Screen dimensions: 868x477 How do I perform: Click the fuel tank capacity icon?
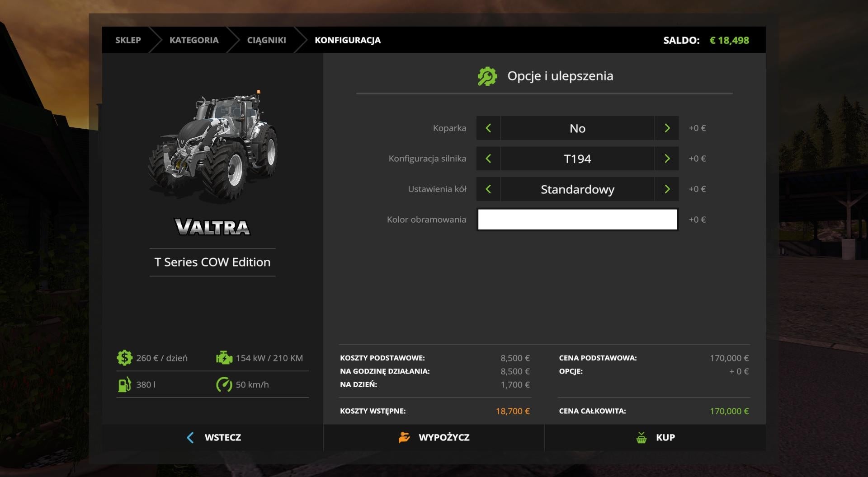click(x=124, y=384)
